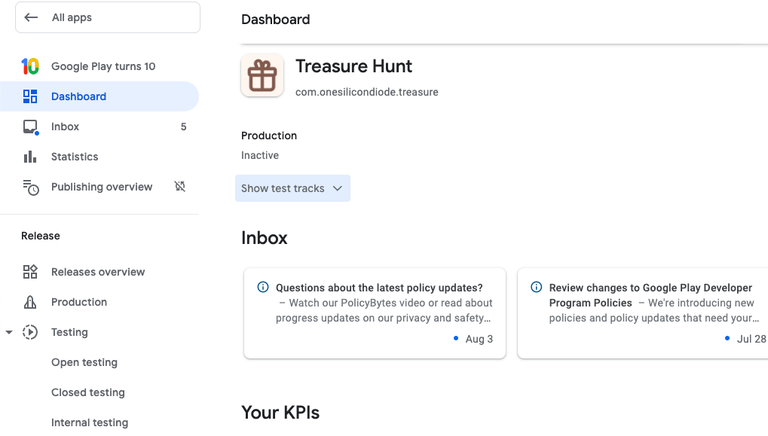Image resolution: width=768 pixels, height=436 pixels.
Task: Click the Dashboard grid icon
Action: coord(30,97)
